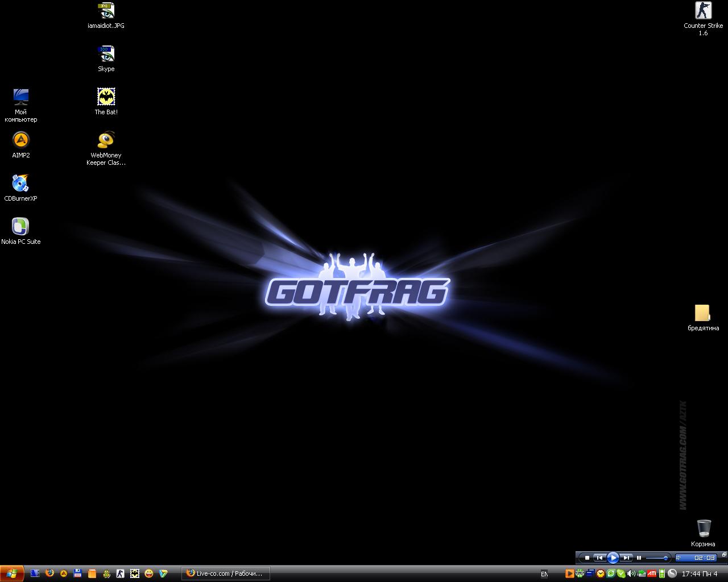728x582 pixels.
Task: Select Counter Strike 1.6 desktop shortcut
Action: pos(703,11)
